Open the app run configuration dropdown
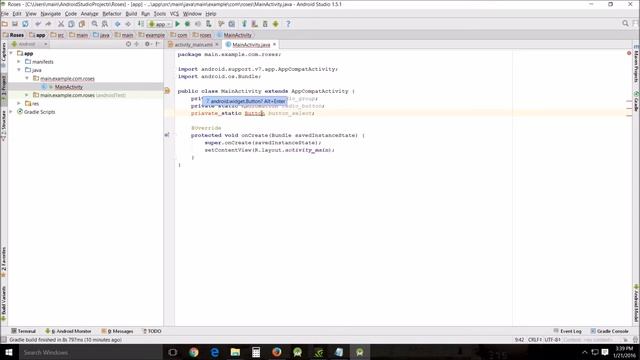Viewport: 640px width, 360px height. click(160, 24)
